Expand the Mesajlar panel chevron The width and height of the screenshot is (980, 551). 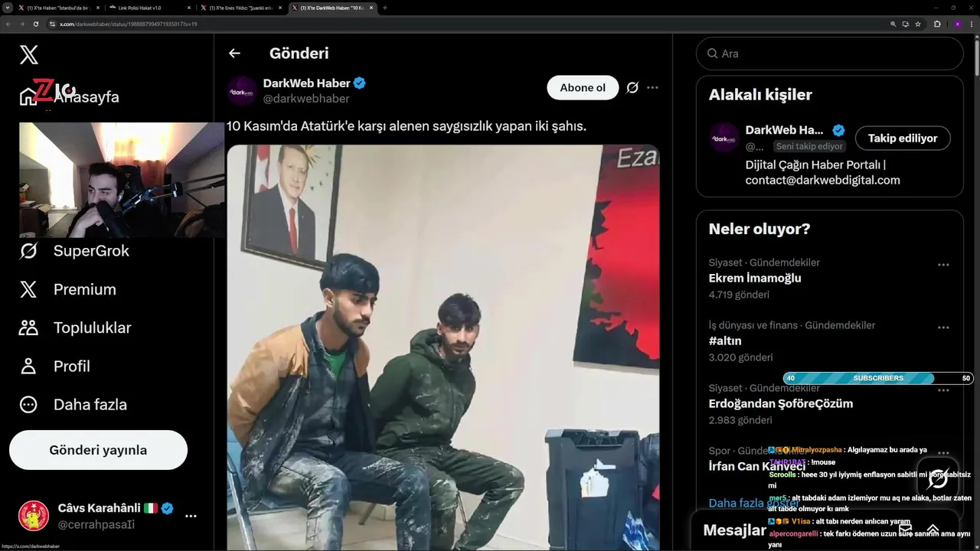point(933,529)
